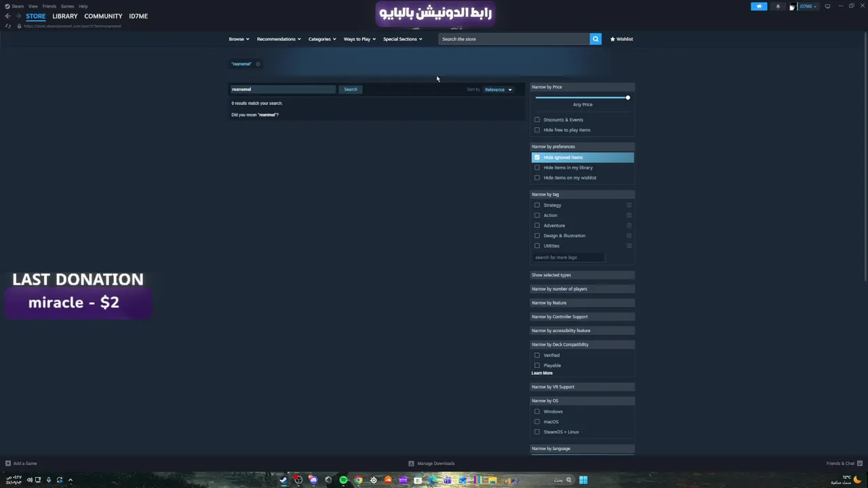Tick the Action tag checkbox

[537, 216]
